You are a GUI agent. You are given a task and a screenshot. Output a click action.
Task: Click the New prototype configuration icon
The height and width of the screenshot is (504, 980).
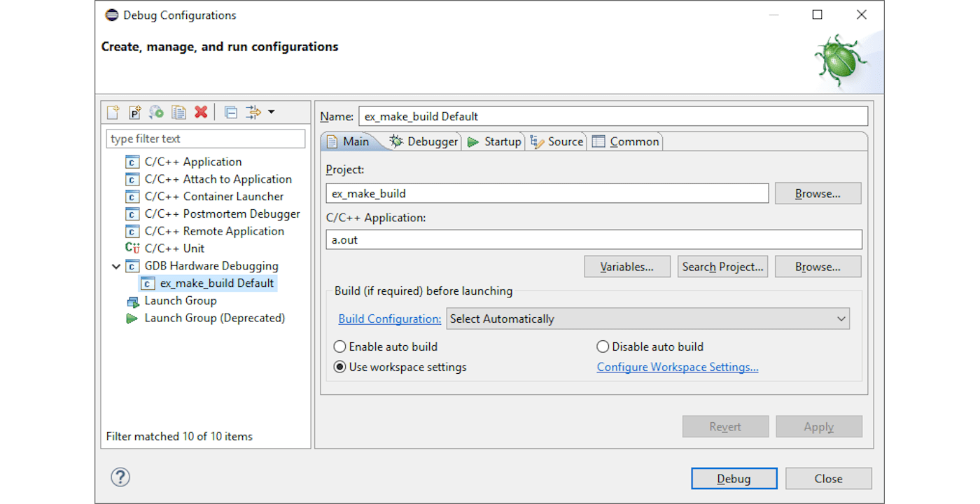(x=134, y=113)
